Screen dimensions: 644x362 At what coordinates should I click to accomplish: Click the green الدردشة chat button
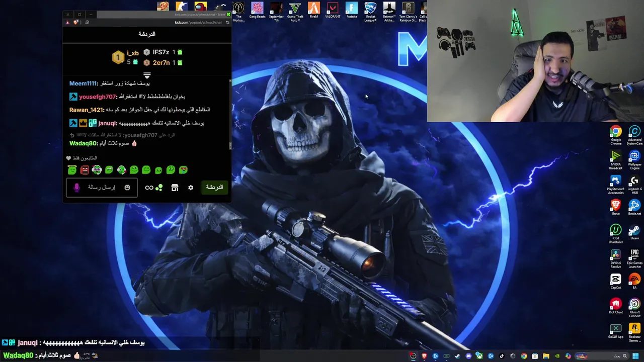tap(214, 188)
